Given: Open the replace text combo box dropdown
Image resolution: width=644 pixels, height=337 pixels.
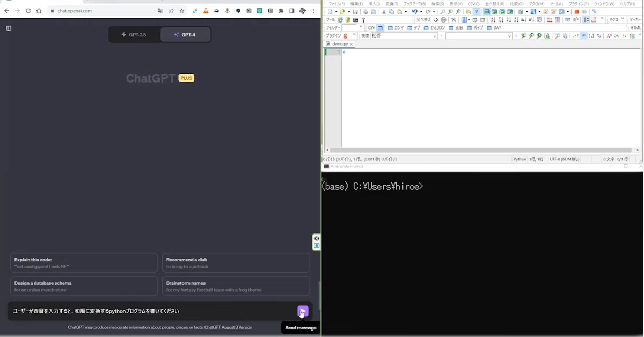Looking at the screenshot, I should [510, 36].
